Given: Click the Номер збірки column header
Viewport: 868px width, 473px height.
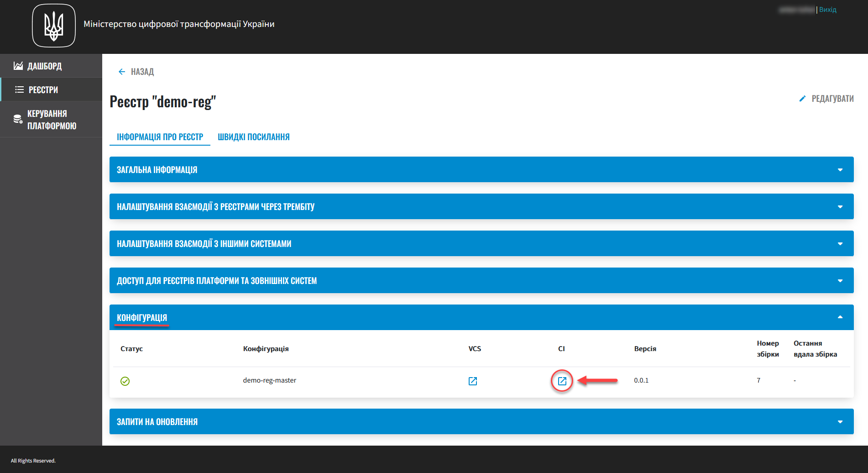Looking at the screenshot, I should pyautogui.click(x=768, y=349).
